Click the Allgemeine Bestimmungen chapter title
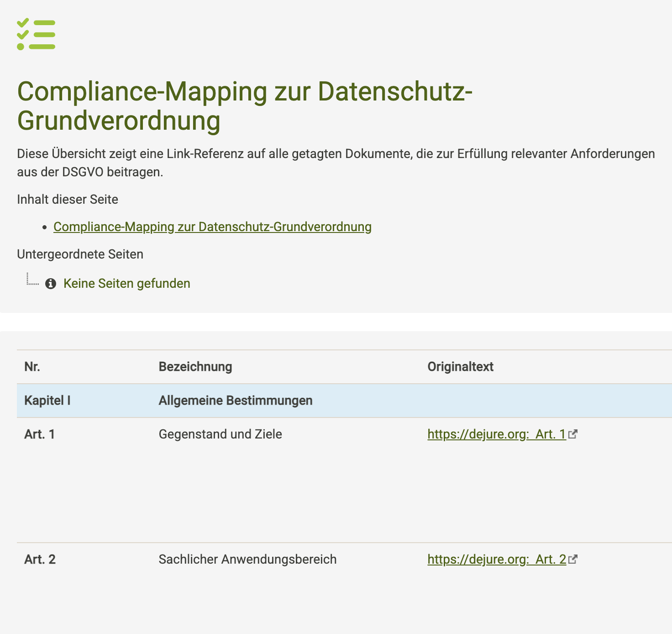 (236, 401)
